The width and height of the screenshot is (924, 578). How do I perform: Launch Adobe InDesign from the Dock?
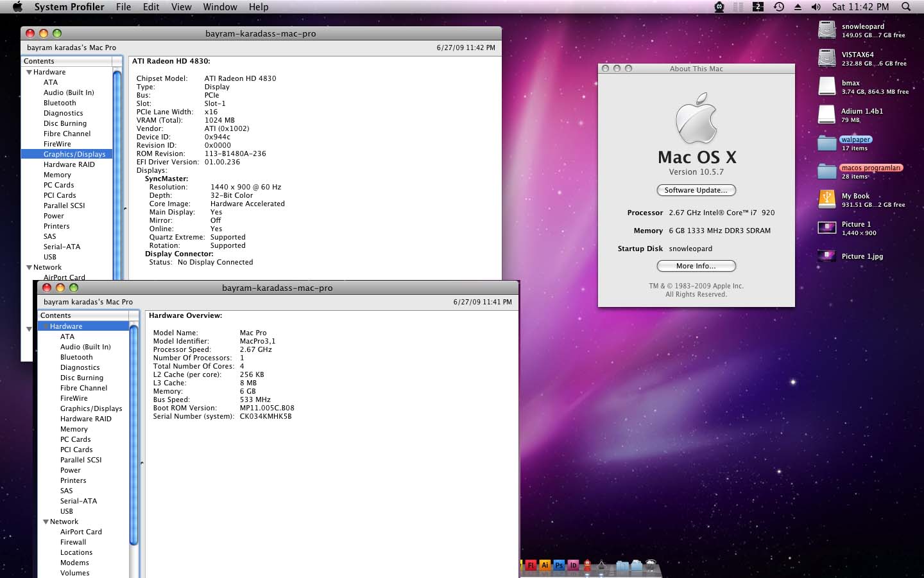pos(573,565)
